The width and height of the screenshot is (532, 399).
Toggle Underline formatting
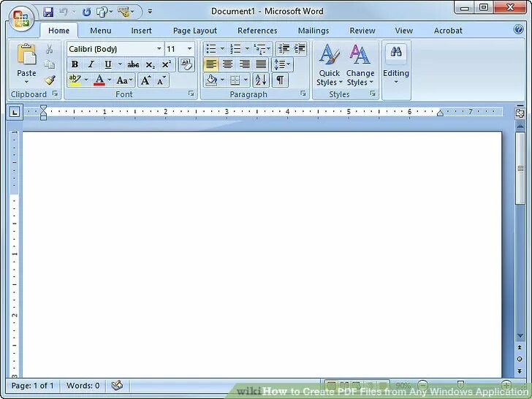(x=108, y=64)
